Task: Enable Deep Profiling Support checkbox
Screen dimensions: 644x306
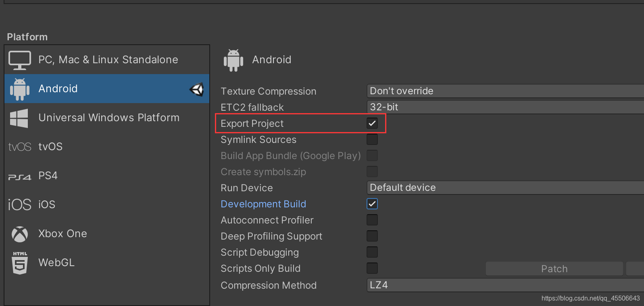Action: click(372, 236)
